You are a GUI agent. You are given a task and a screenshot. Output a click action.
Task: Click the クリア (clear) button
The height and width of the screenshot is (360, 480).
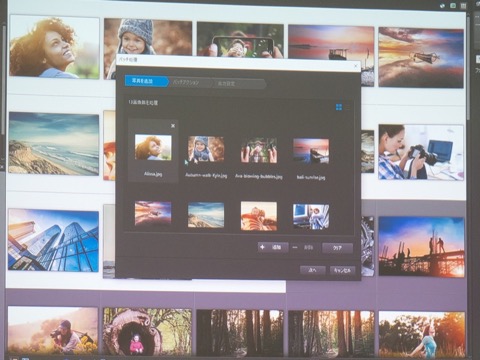337,248
